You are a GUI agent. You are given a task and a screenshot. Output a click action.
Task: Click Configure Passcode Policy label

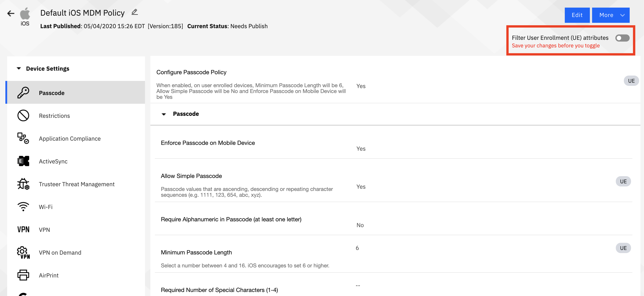coord(191,72)
